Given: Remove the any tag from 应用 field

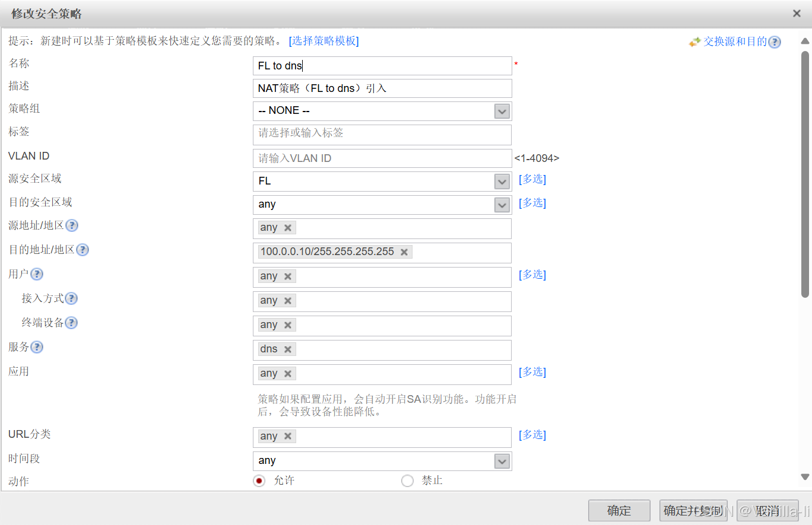Looking at the screenshot, I should (288, 374).
